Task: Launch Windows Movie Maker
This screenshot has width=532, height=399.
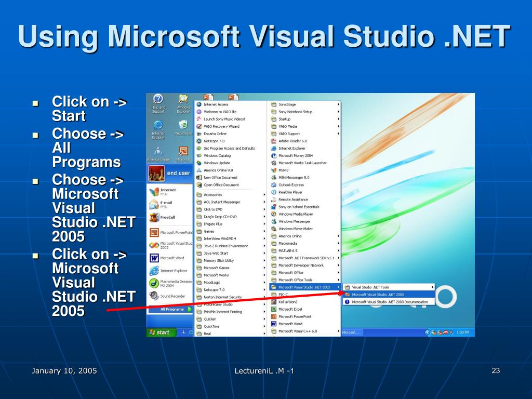Action: [x=305, y=229]
